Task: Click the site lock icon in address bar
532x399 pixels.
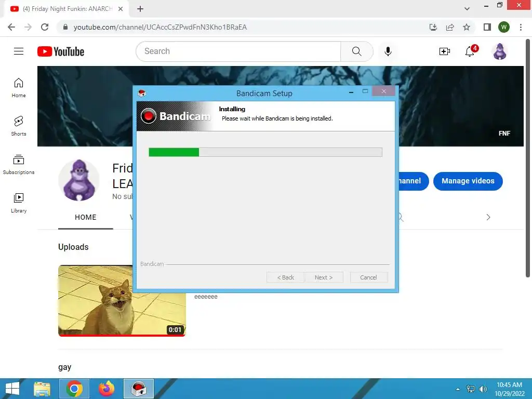Action: point(65,27)
